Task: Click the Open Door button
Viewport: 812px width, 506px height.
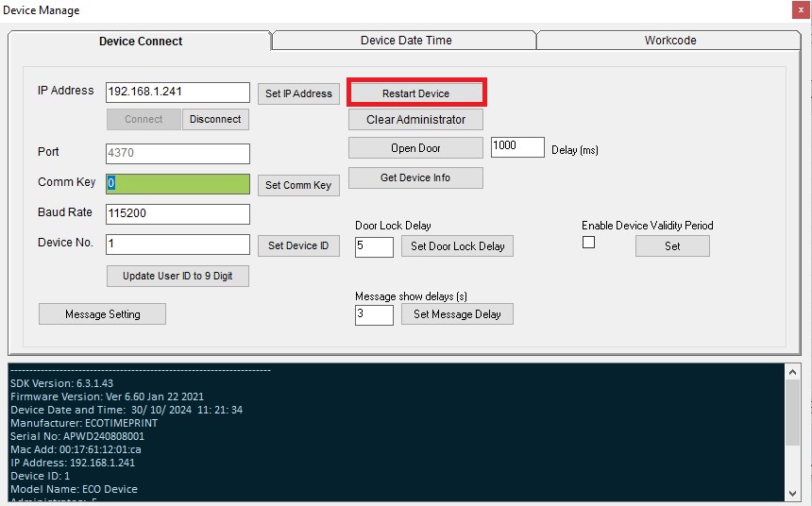Action: click(415, 148)
